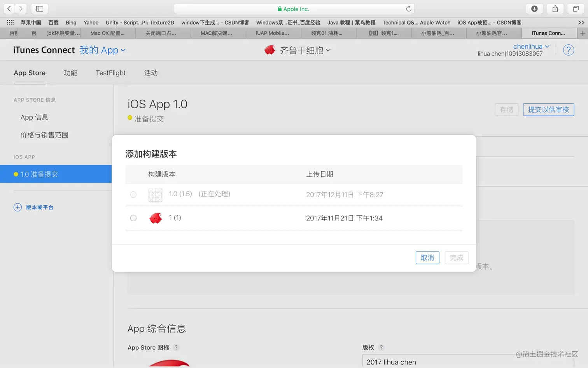Viewport: 588px width, 368px height.
Task: Open the Java 教程 | 菜鸟教程 bookmark
Action: (351, 23)
